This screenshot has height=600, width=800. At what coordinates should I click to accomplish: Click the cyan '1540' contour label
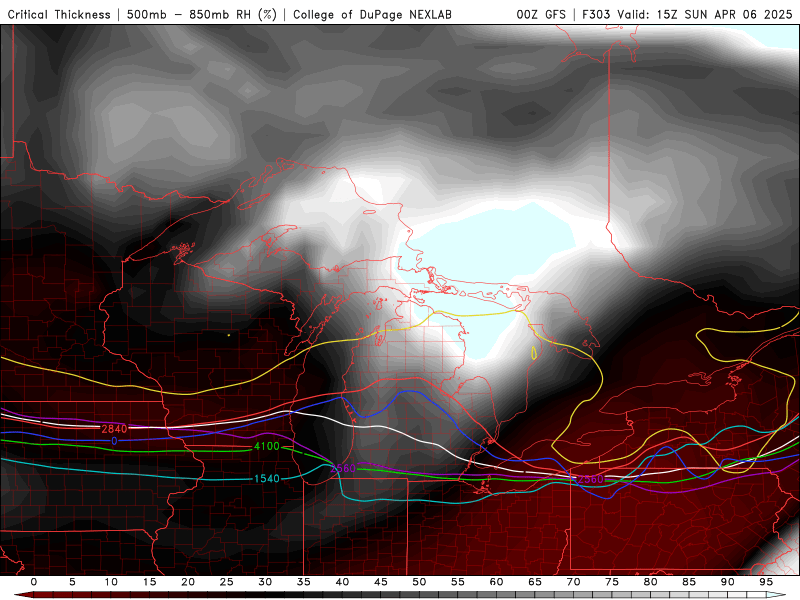coord(267,479)
